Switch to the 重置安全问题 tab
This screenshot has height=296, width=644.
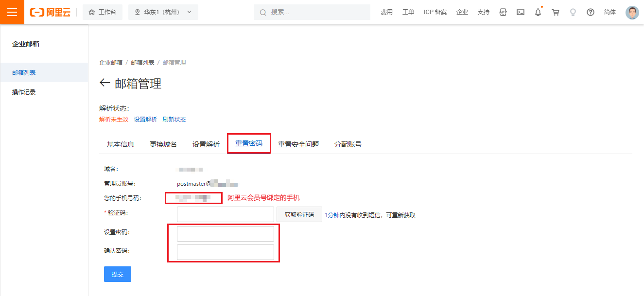[x=298, y=144]
